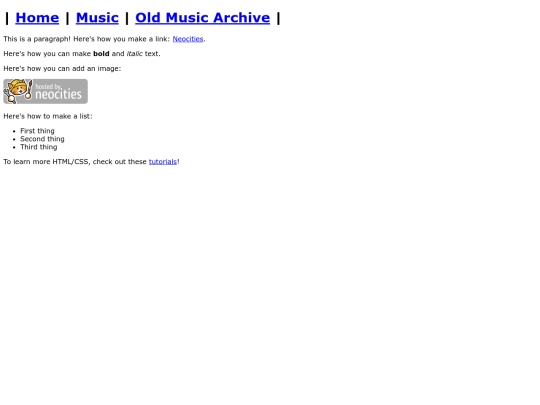Click the text 'Here's how you can add an image:'
540x405 pixels.
coord(62,69)
